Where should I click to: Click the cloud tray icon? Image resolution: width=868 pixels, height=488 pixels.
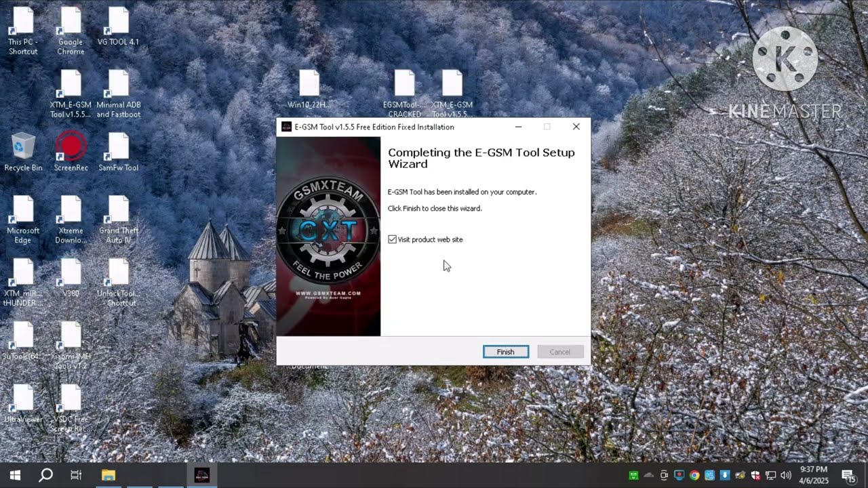pyautogui.click(x=649, y=475)
